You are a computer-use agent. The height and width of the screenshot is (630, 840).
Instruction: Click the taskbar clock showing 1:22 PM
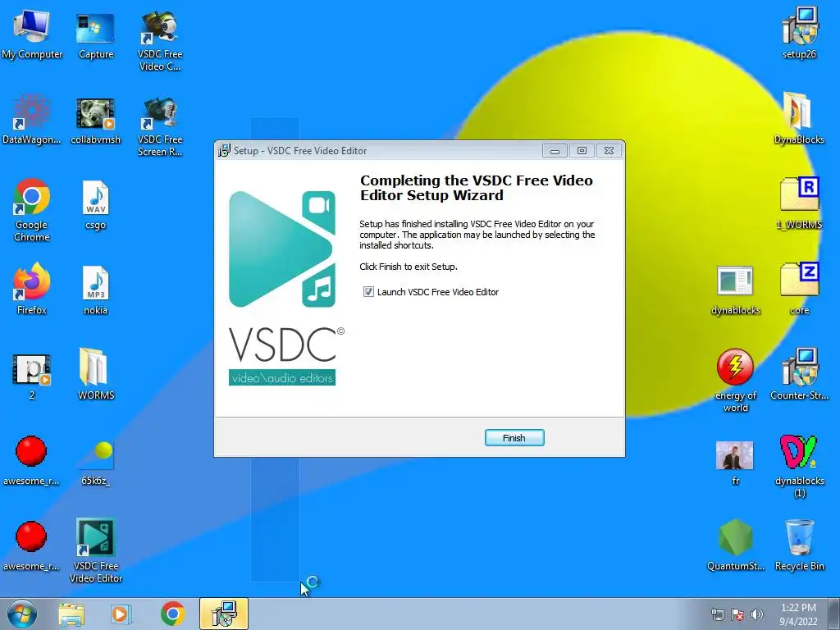point(798,614)
